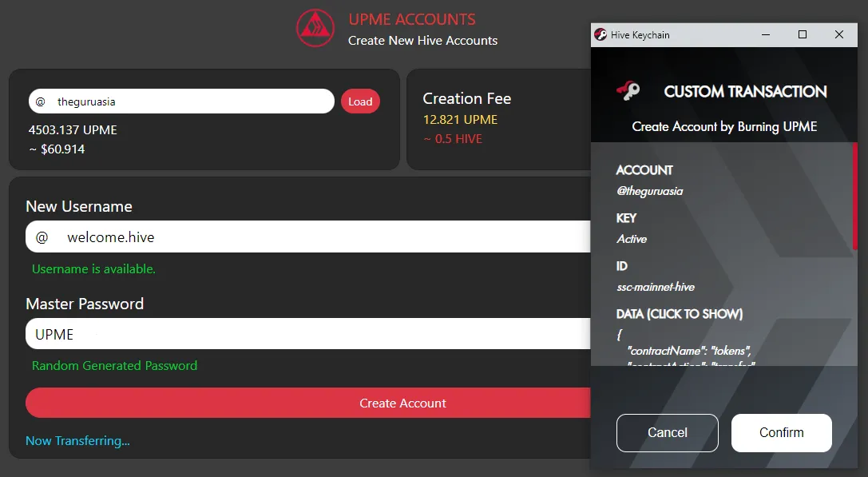Click the Keychain popup scrollbar

click(x=854, y=196)
